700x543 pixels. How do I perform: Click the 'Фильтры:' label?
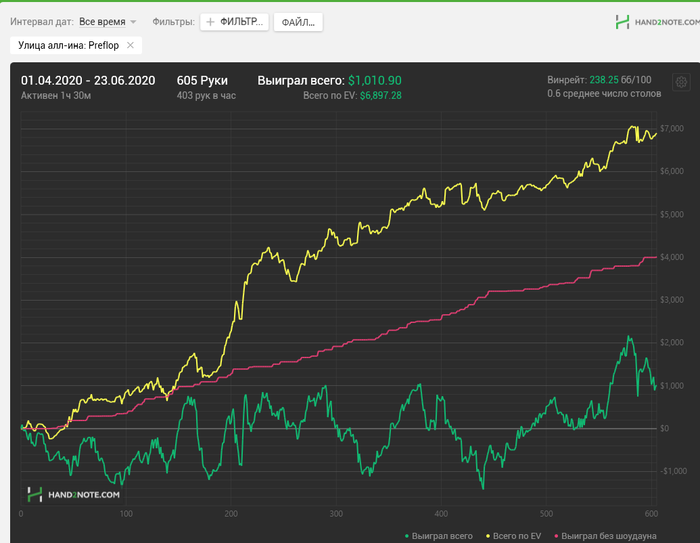174,21
